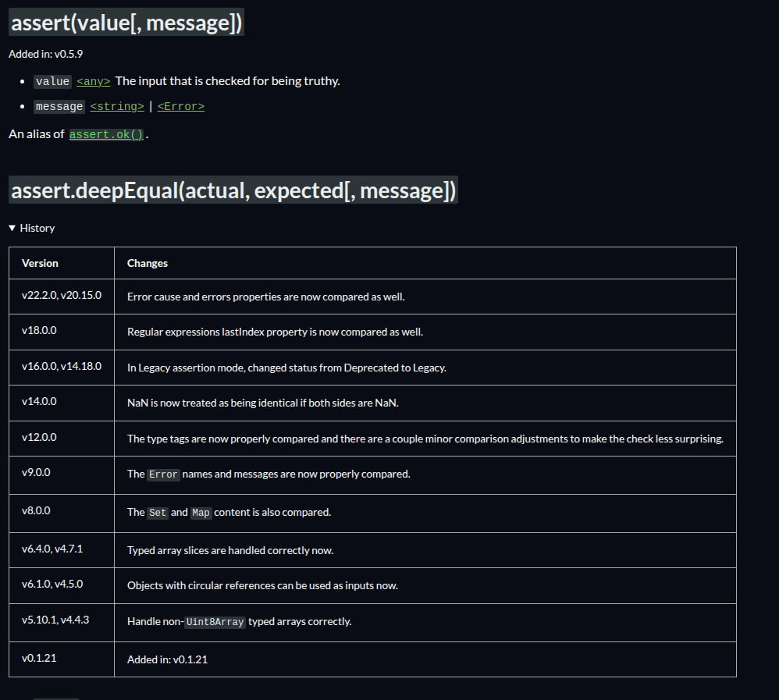Click the Added in: v0.5.9 text
This screenshot has width=779, height=700.
[x=46, y=54]
